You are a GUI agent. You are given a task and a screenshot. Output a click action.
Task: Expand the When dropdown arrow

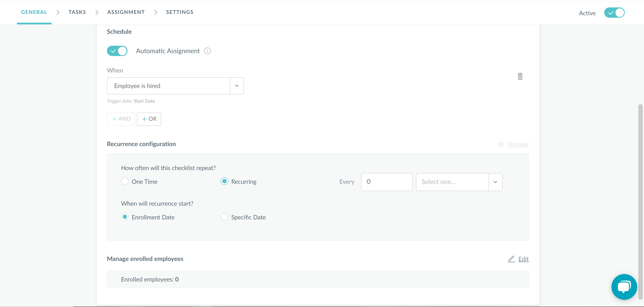point(237,86)
